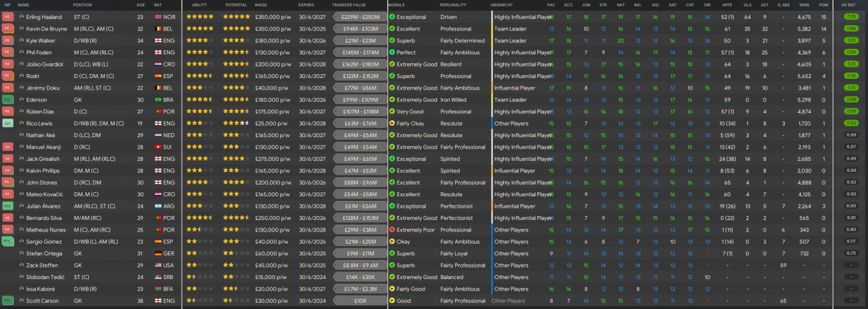
Task: Click the Ret status icon beside Scott Carson
Action: (8, 300)
